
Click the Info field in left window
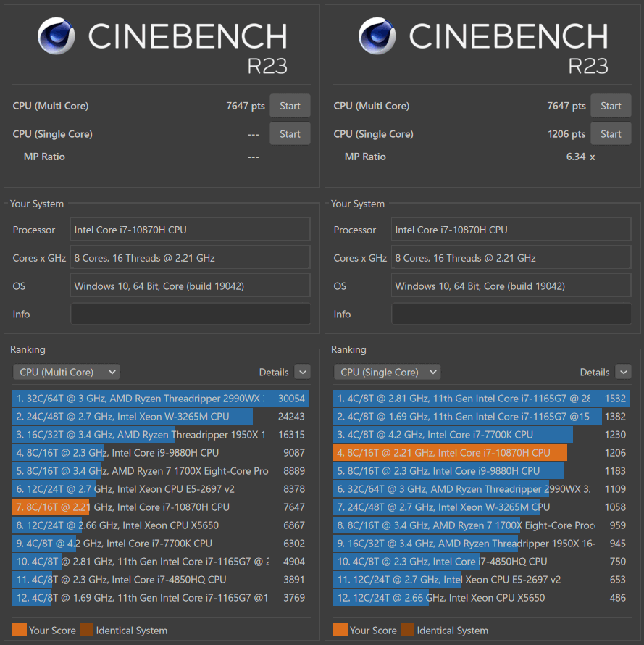191,314
